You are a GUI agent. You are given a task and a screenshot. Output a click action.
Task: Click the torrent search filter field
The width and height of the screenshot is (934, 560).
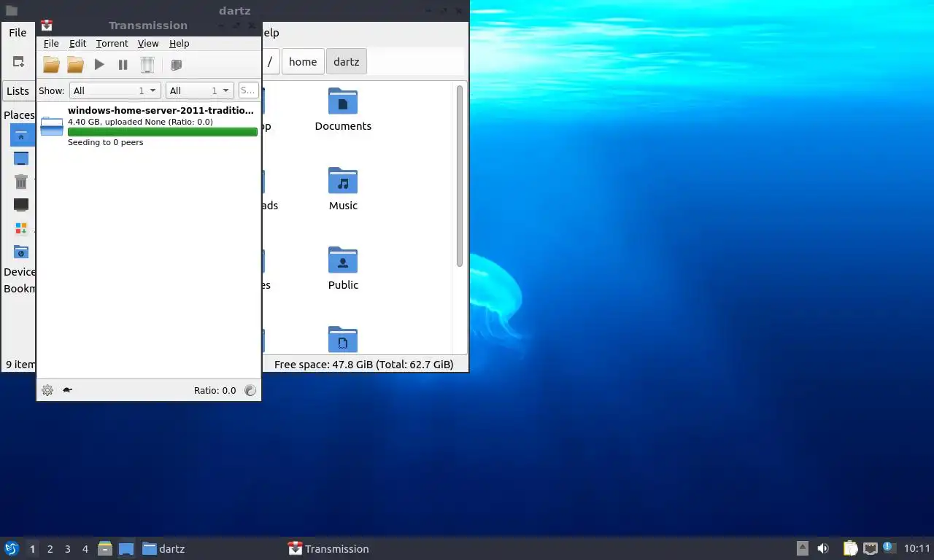click(248, 90)
